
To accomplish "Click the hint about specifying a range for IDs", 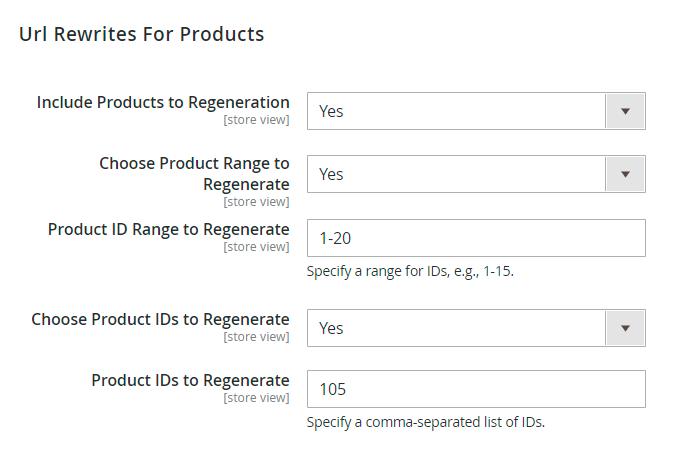I will (x=410, y=271).
